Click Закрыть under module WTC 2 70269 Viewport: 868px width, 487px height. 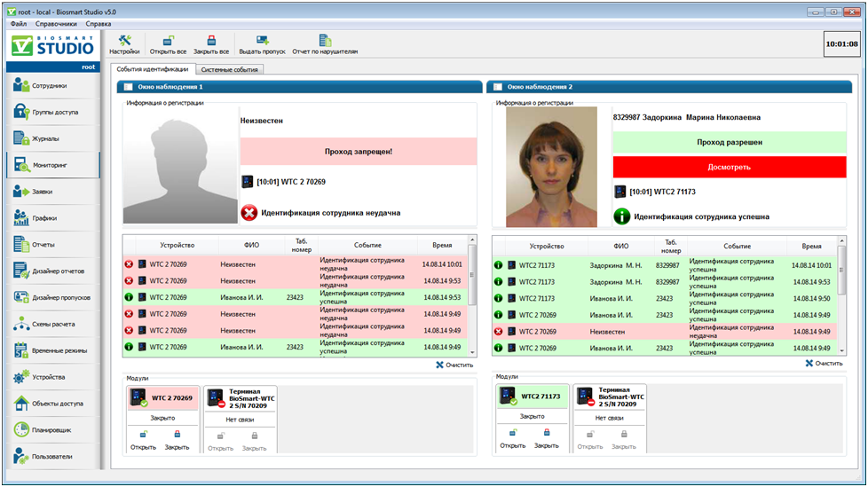point(177,441)
